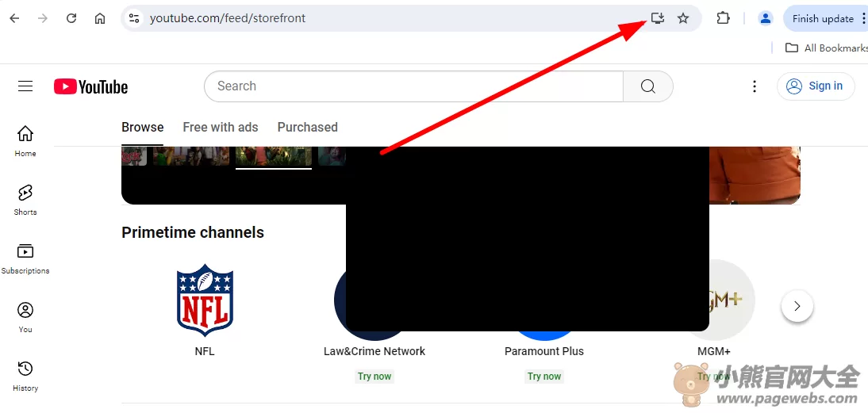
Task: Open Chrome menu three dots beside Finish update
Action: click(x=863, y=19)
